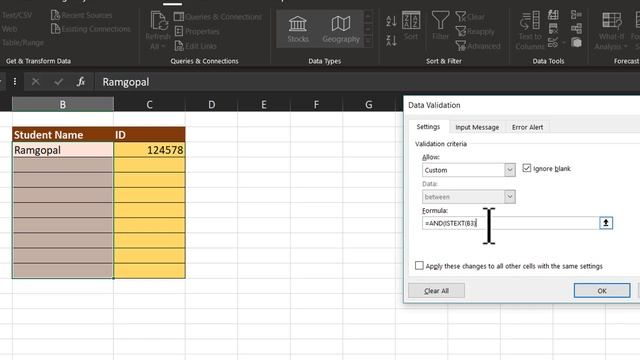Click the cell with 124578
The width and height of the screenshot is (640, 360).
point(149,150)
